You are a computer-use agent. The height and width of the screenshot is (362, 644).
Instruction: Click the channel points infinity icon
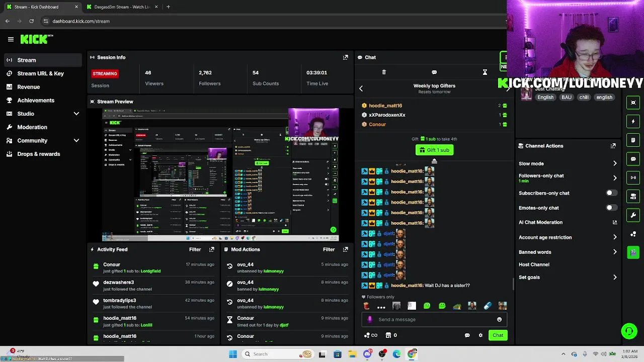coord(371,335)
